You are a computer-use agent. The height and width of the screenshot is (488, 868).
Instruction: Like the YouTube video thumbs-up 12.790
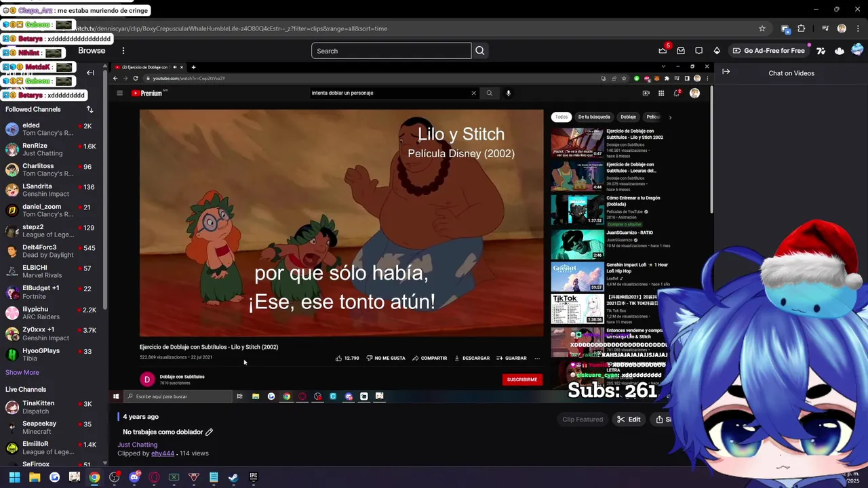point(347,358)
